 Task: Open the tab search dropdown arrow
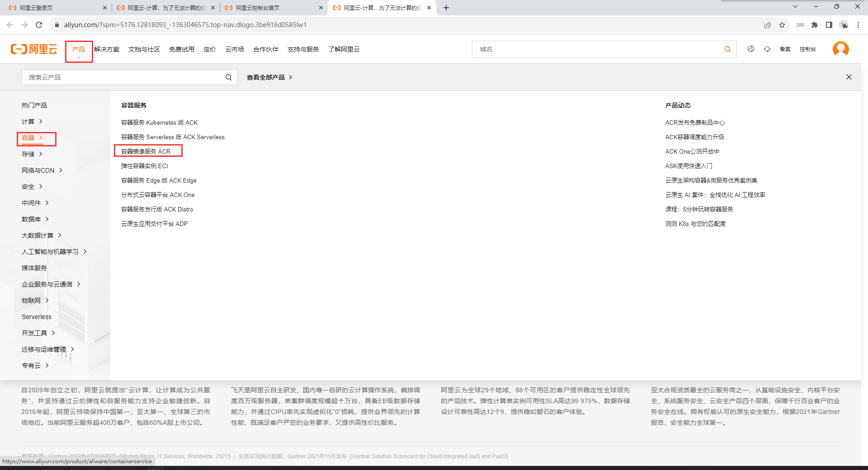(795, 6)
